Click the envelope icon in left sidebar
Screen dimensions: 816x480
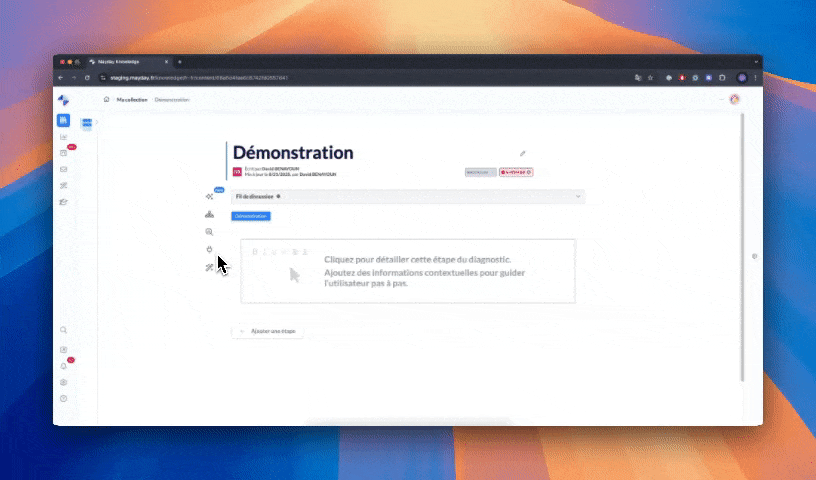(64, 169)
